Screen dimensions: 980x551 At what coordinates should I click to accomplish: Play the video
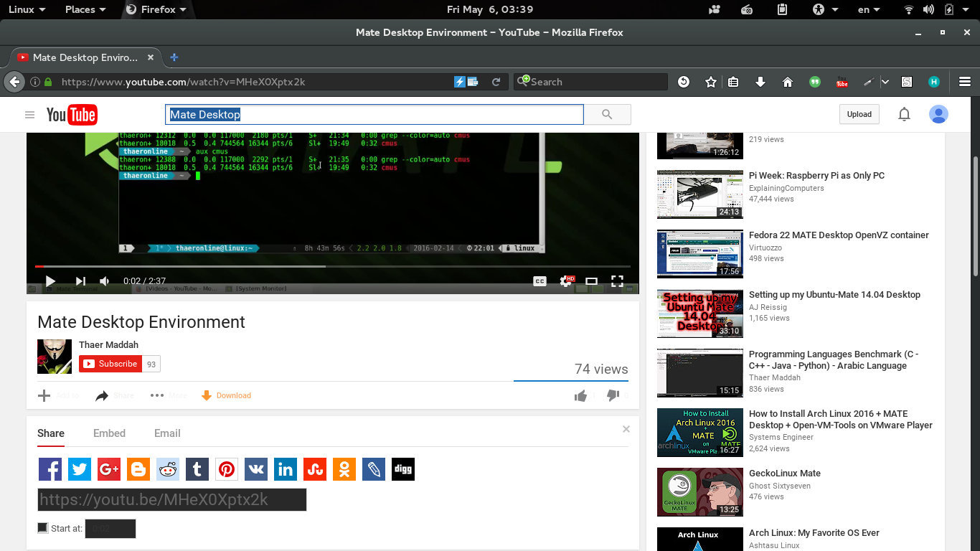[50, 281]
